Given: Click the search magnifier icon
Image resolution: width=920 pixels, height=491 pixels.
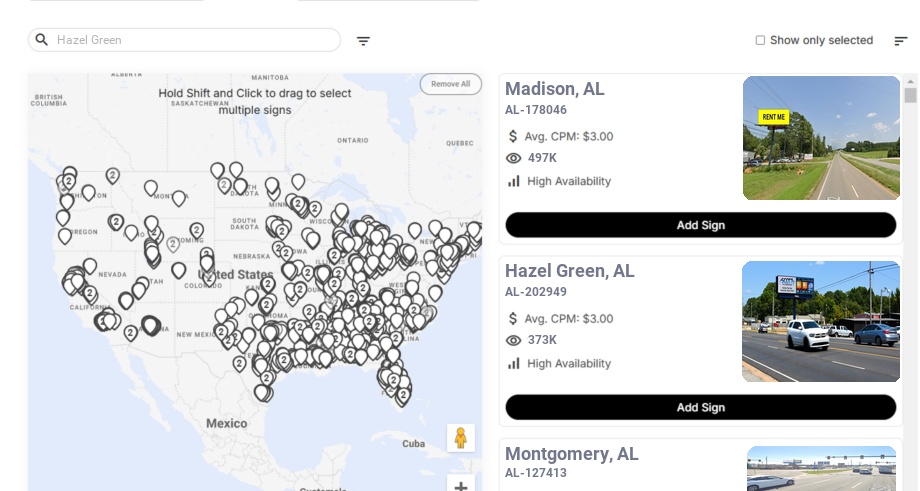Looking at the screenshot, I should tap(42, 40).
